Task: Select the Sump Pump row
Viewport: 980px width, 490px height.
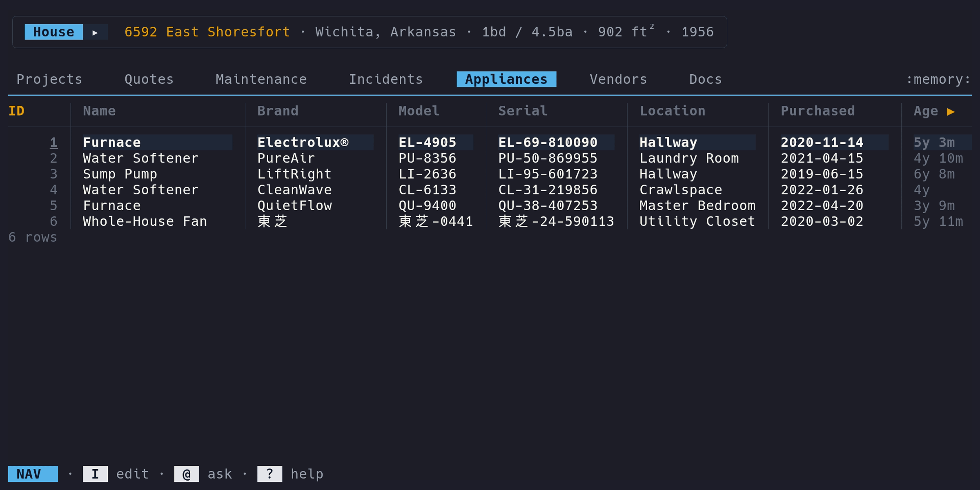Action: (120, 174)
